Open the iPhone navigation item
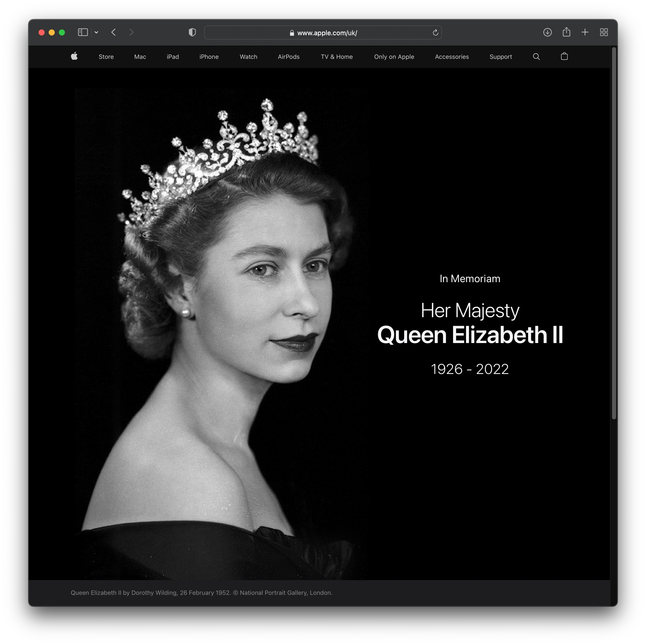The image size is (646, 644). (x=209, y=57)
